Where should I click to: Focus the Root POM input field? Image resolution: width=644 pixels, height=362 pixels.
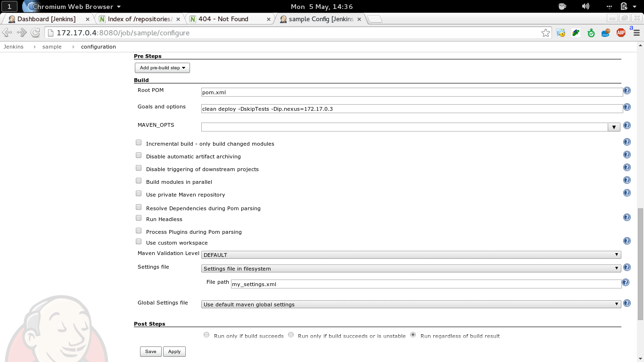412,92
